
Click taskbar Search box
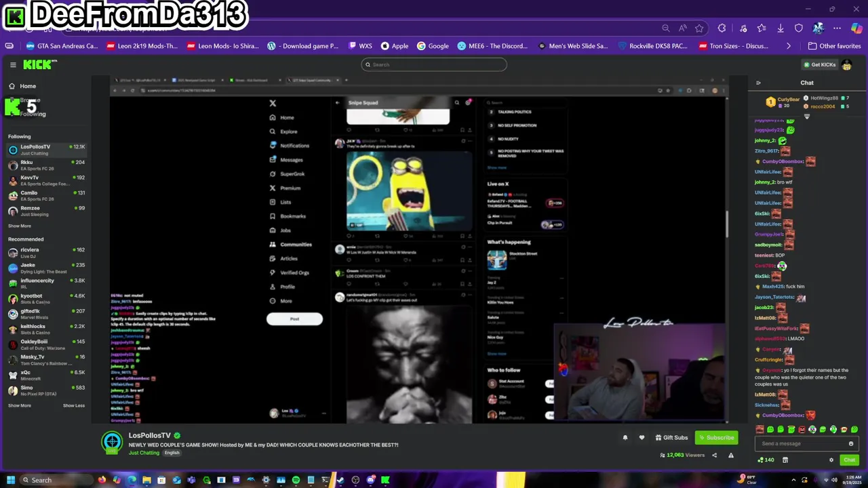56,480
